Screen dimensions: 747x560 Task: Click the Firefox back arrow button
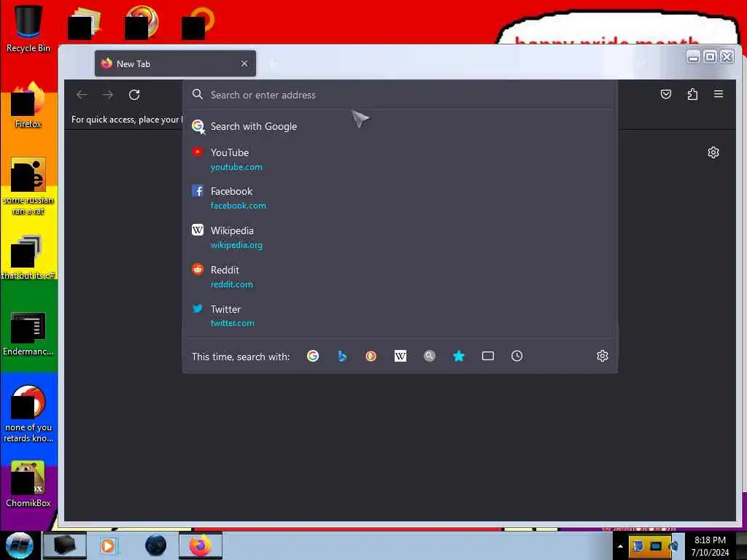coord(82,95)
